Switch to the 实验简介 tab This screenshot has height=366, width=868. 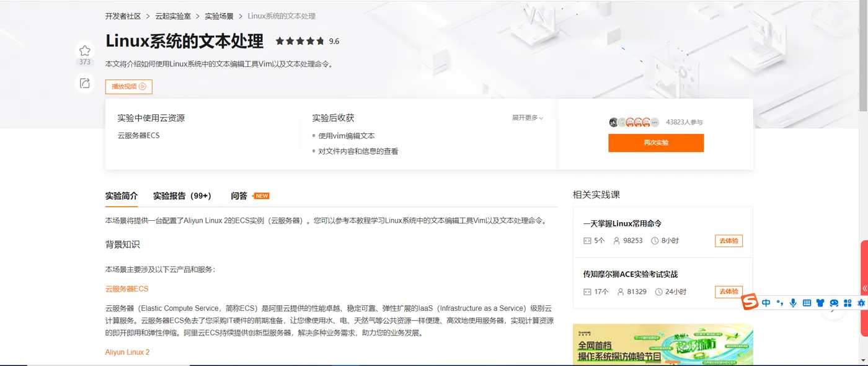122,196
